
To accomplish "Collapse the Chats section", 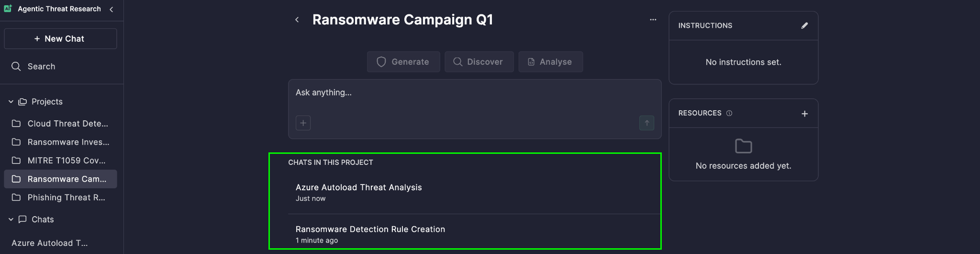I will (11, 219).
